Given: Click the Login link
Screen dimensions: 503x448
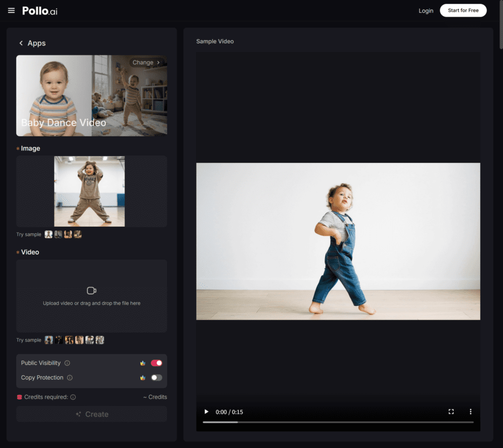Looking at the screenshot, I should tap(426, 11).
